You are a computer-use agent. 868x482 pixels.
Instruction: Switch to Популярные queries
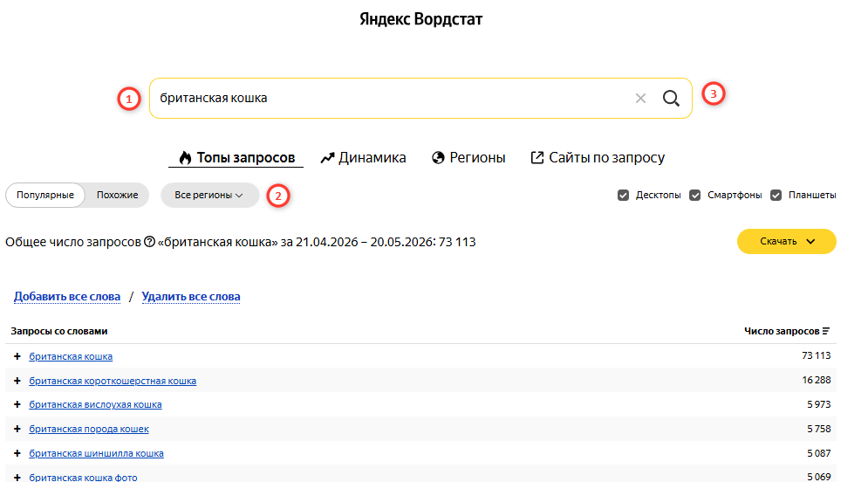coord(44,195)
